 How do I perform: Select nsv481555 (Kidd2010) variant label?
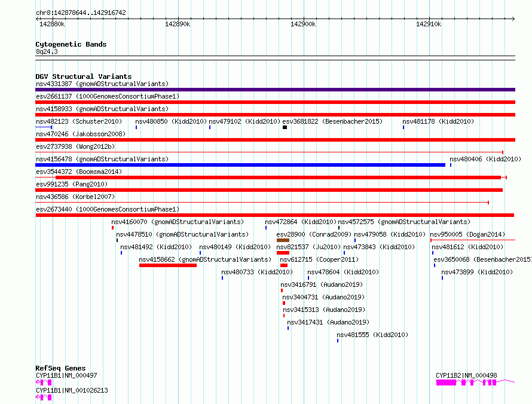pyautogui.click(x=372, y=335)
